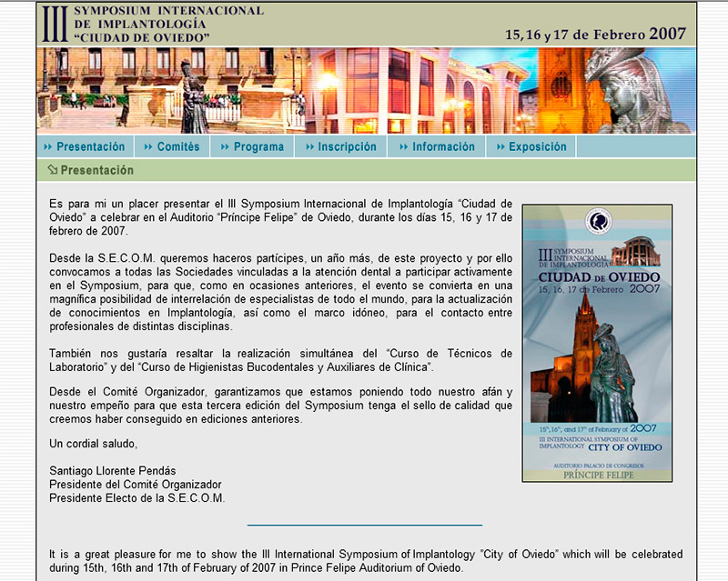Image resolution: width=728 pixels, height=581 pixels.
Task: Click 'CITY OF OVIEDO' text on poster
Action: (625, 447)
